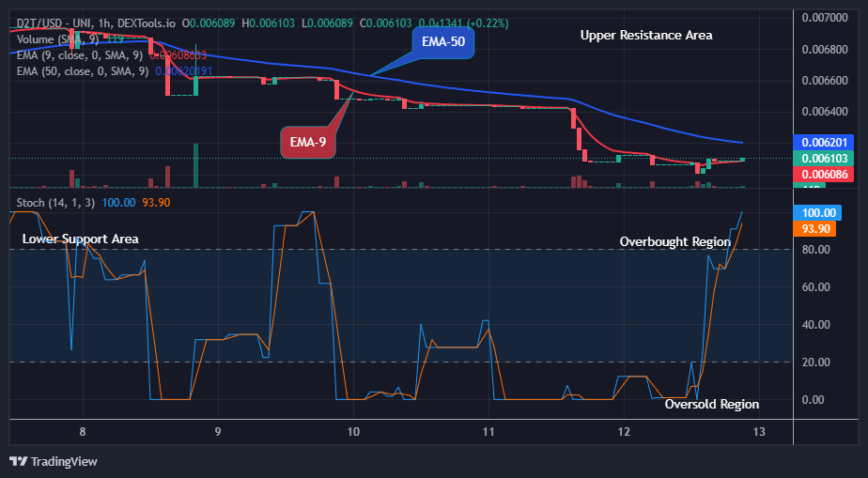The height and width of the screenshot is (478, 868).
Task: Click the Oversold Region text label
Action: pyautogui.click(x=711, y=405)
